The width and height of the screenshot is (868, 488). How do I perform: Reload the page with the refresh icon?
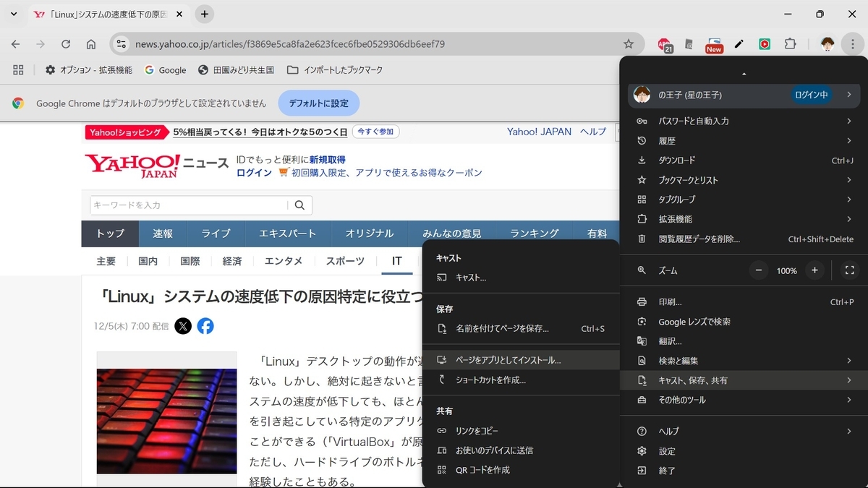click(66, 44)
